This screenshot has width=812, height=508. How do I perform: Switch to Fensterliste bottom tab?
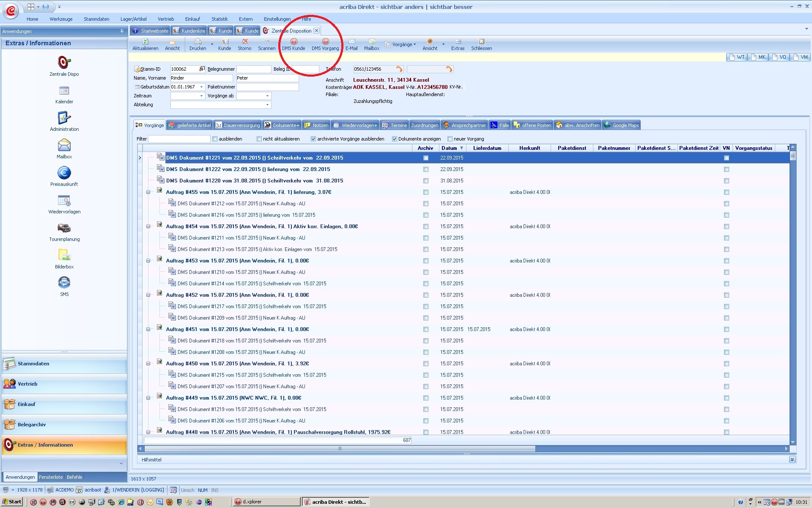[x=51, y=477]
